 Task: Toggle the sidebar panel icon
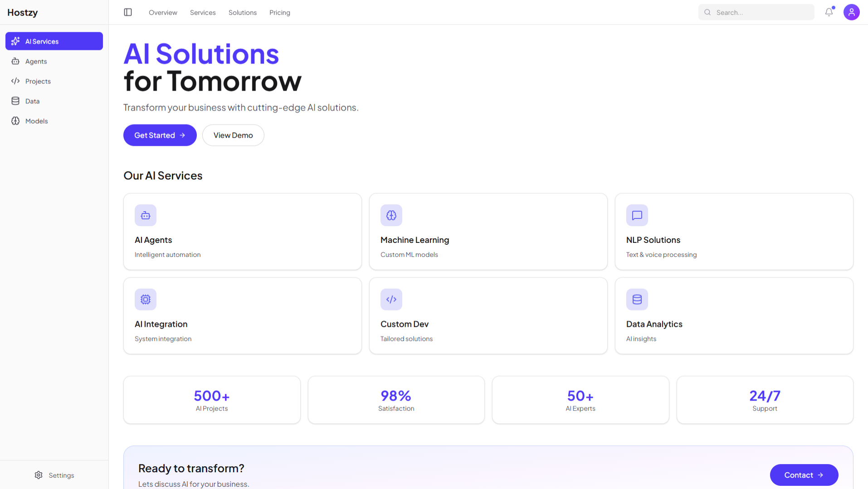click(128, 12)
